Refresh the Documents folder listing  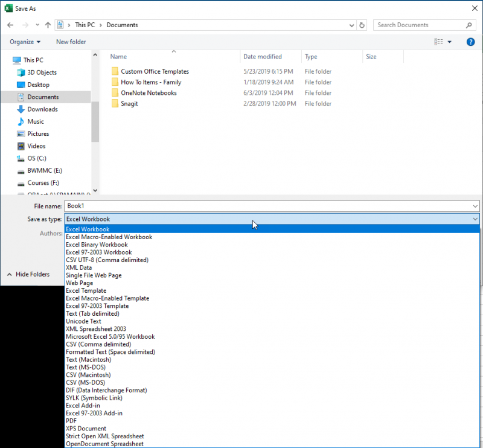point(362,25)
